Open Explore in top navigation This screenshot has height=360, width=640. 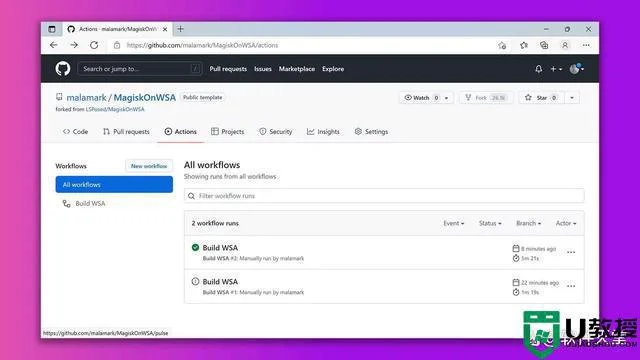click(333, 69)
